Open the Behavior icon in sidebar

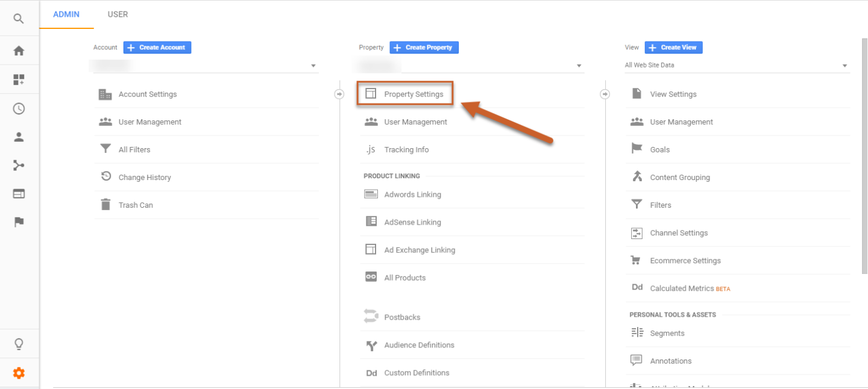(19, 194)
